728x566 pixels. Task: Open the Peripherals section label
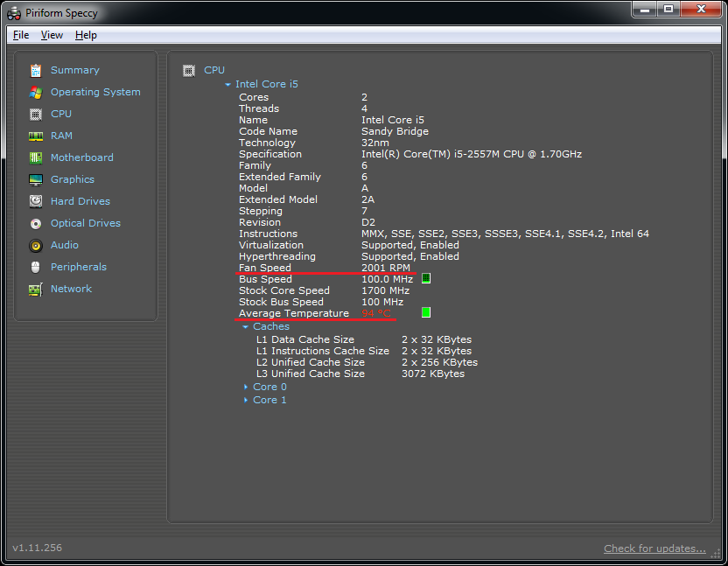tap(79, 267)
